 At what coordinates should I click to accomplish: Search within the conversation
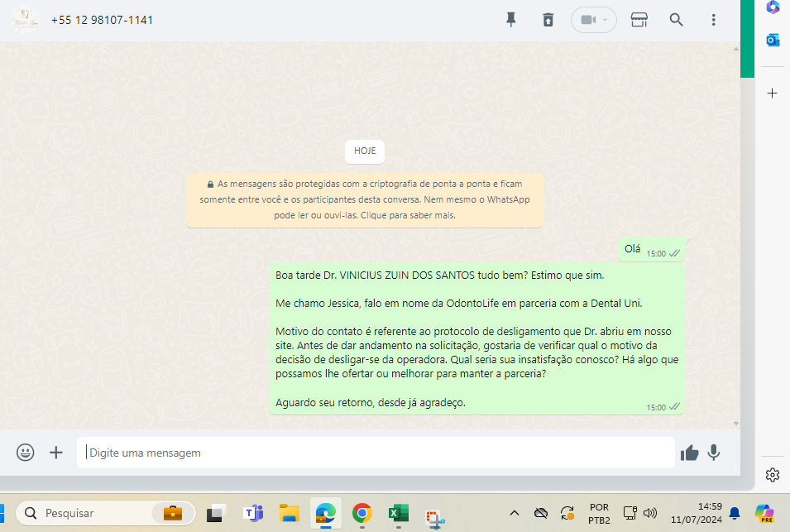tap(676, 20)
